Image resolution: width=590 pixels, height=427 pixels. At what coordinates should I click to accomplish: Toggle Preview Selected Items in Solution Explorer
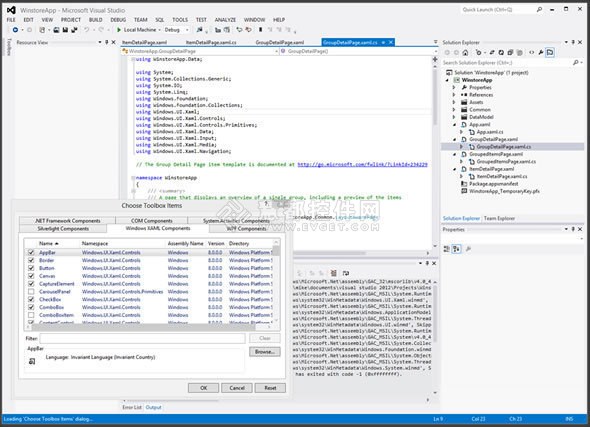550,53
